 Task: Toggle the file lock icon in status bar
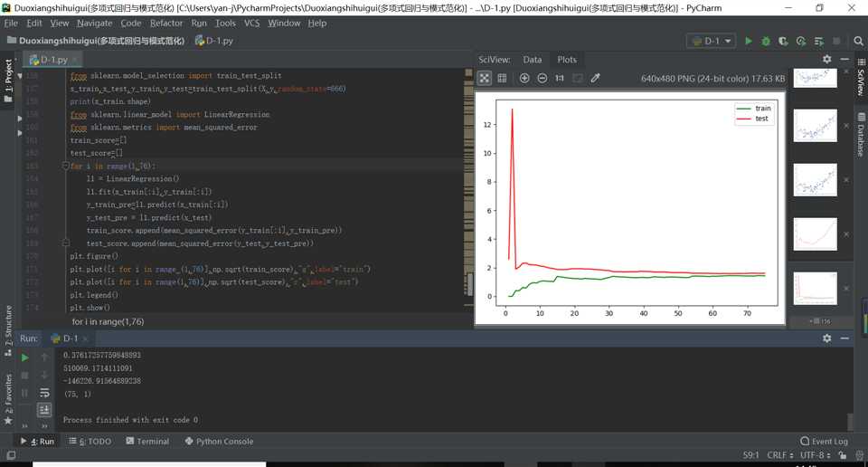pos(843,455)
